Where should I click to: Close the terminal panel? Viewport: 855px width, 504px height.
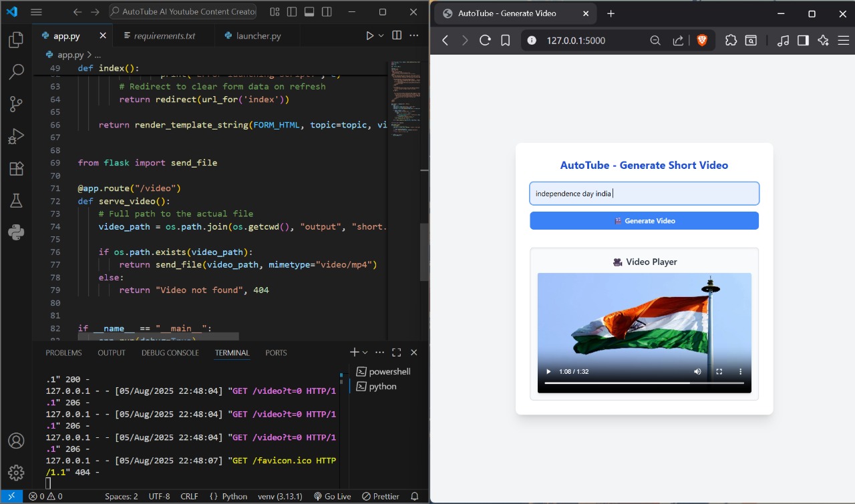click(x=413, y=352)
